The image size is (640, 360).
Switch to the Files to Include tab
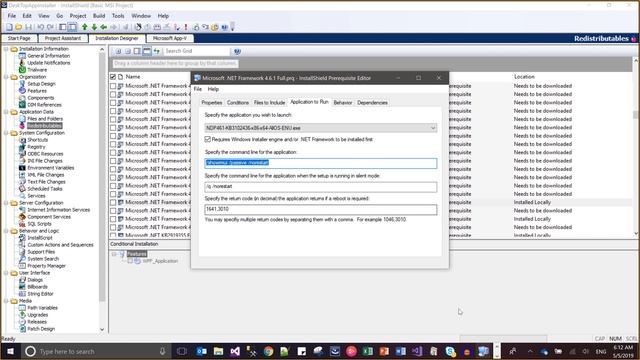tap(269, 103)
